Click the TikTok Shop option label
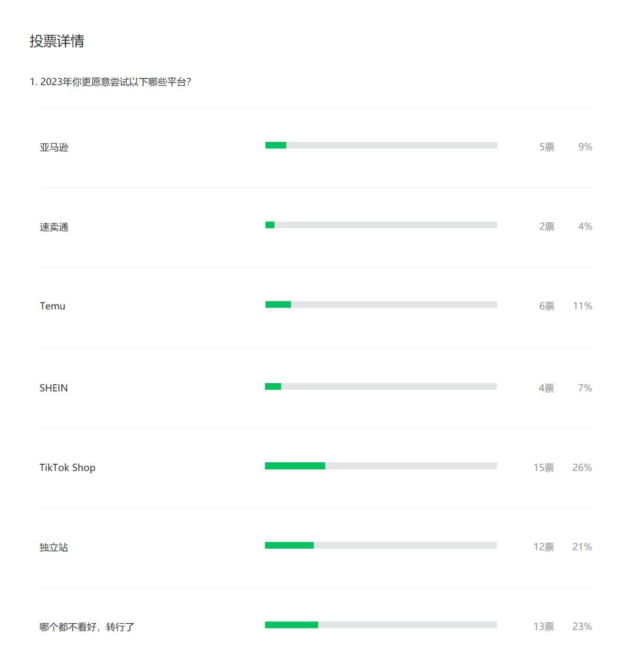 (x=67, y=468)
